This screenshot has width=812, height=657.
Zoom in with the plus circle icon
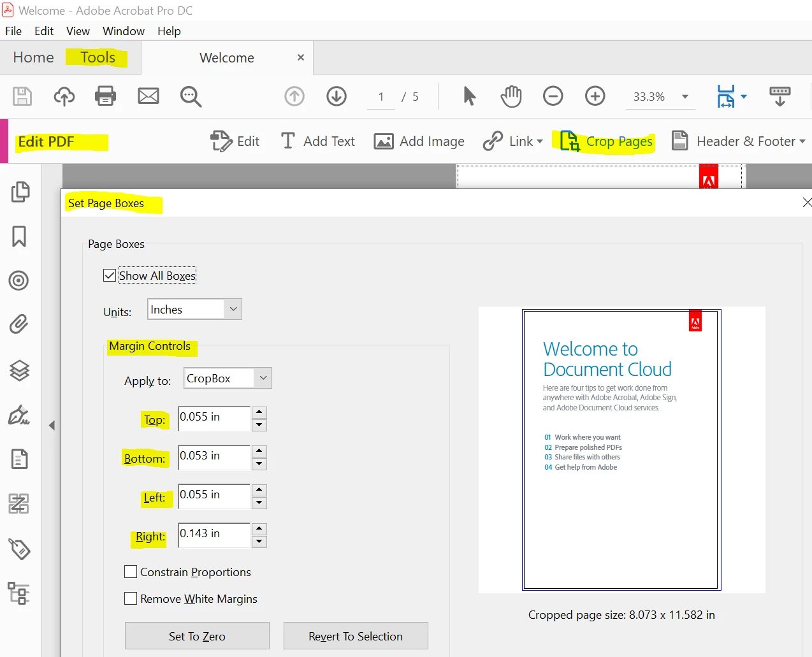coord(595,96)
